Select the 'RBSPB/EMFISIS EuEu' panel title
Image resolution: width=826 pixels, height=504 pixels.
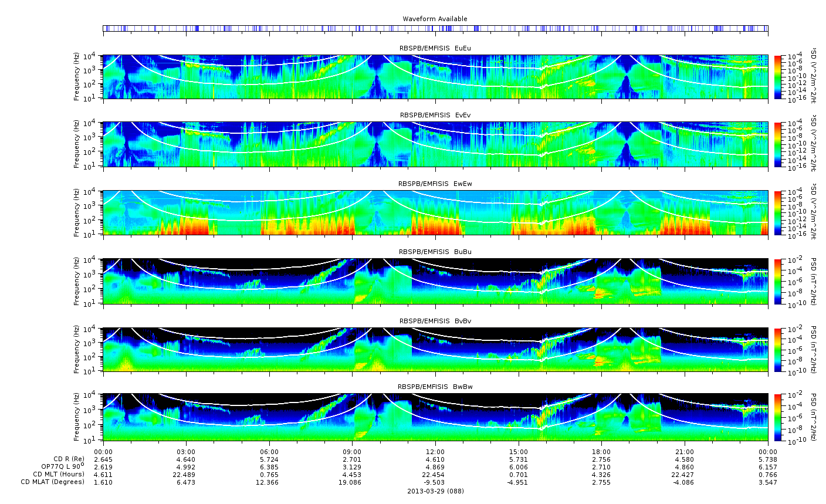[x=435, y=48]
